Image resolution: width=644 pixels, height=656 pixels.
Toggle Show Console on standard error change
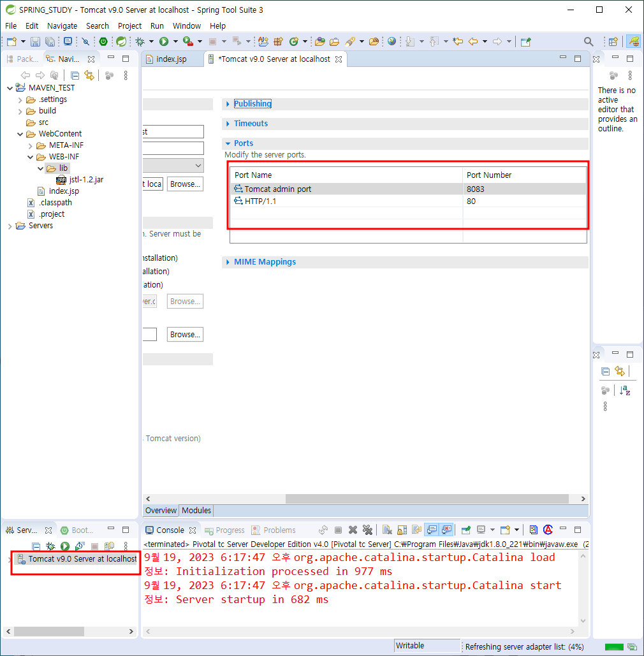(446, 530)
